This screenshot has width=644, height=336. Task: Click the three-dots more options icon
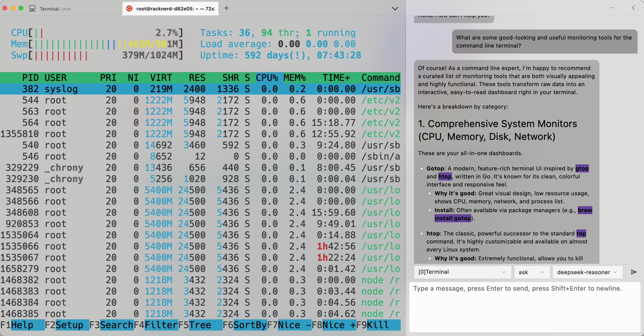(612, 8)
